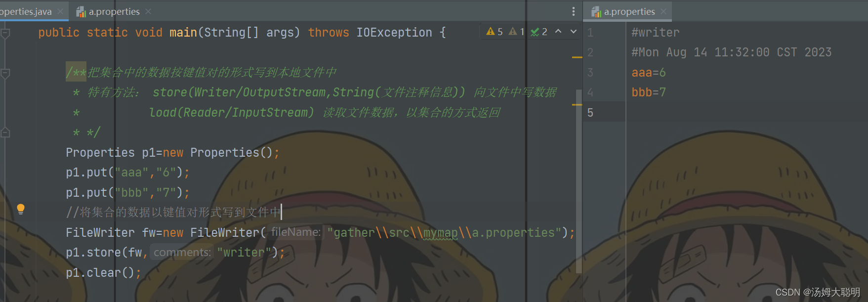
Task: Click the "writer" string argument
Action: (x=244, y=253)
